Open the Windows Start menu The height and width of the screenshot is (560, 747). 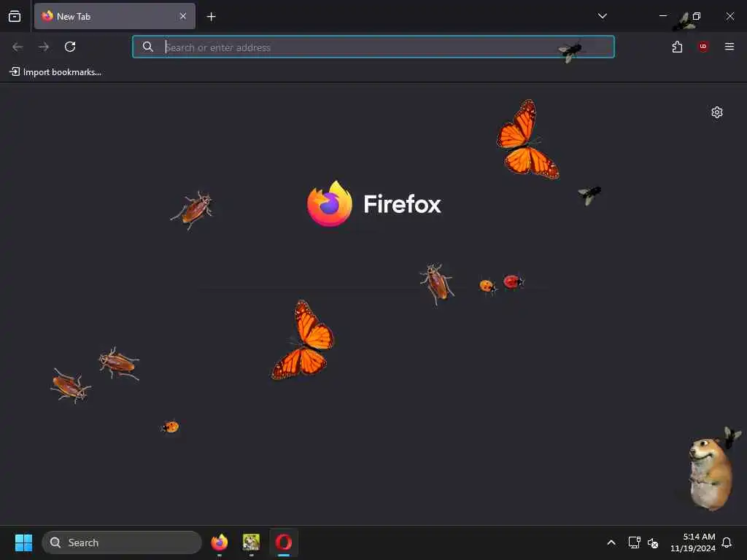click(23, 542)
